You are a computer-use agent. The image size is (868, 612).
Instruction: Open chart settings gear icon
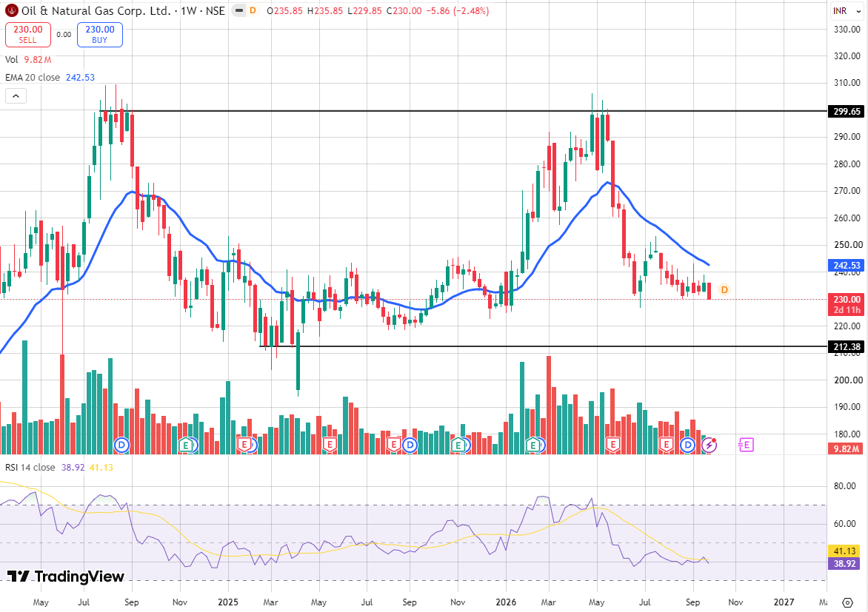click(847, 602)
